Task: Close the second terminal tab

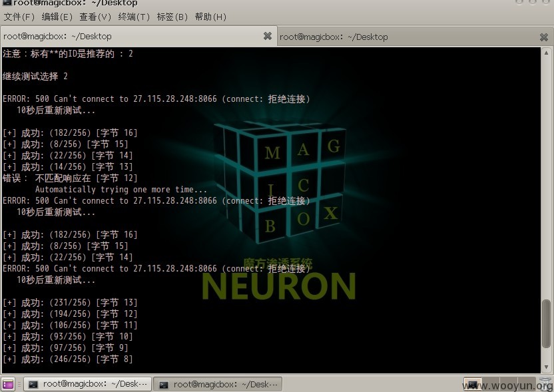Action: pyautogui.click(x=544, y=37)
